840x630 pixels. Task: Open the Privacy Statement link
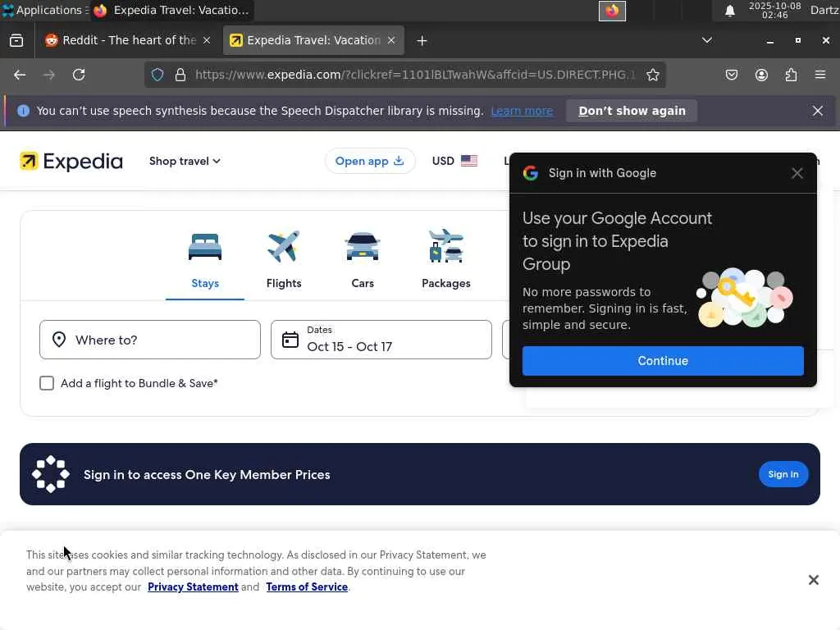coord(193,587)
